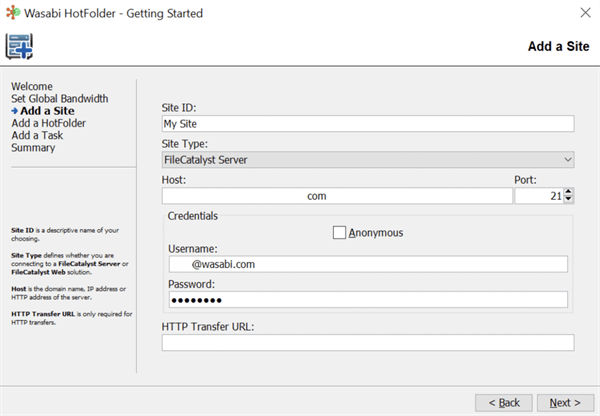Screen dimensions: 600x416
Task: Click the HTTP Transfer URL field
Action: click(x=367, y=343)
